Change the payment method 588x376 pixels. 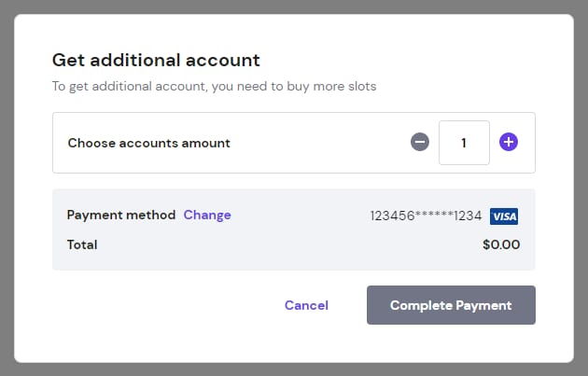coord(207,215)
